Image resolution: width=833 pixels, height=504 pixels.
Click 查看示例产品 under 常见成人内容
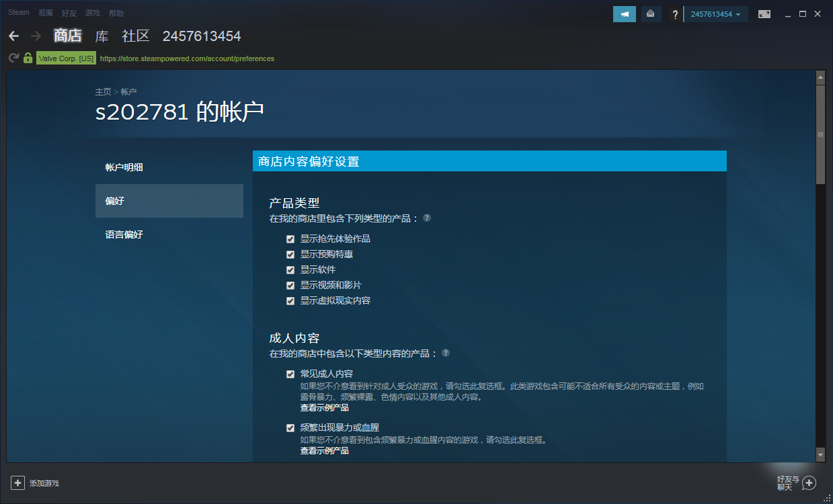click(324, 408)
